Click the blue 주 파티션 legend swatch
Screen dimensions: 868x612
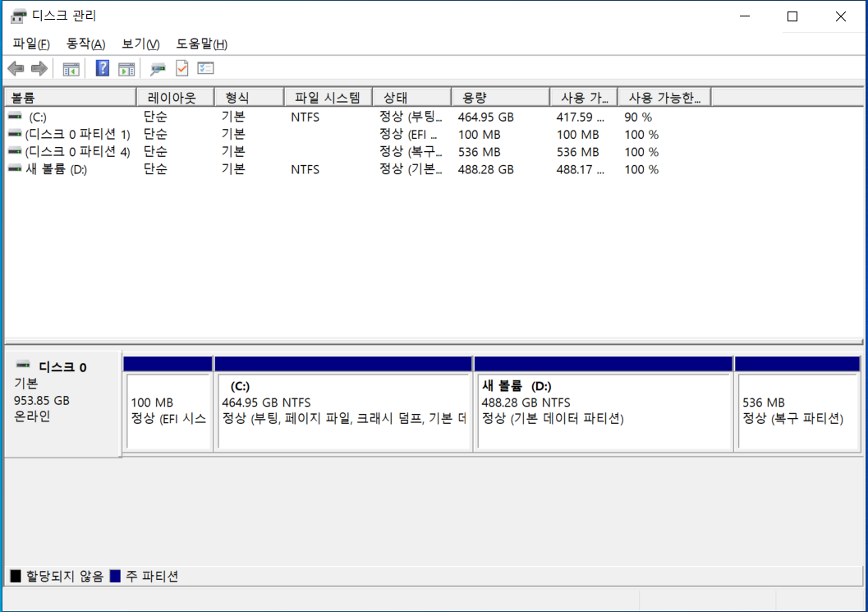coord(115,576)
